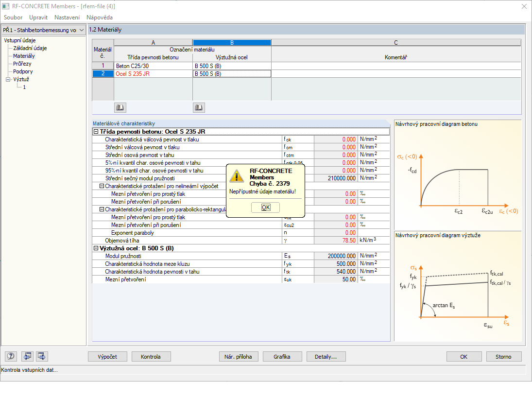Select cell Beton C25/30
Image resolution: width=532 pixels, height=399 pixels.
154,66
